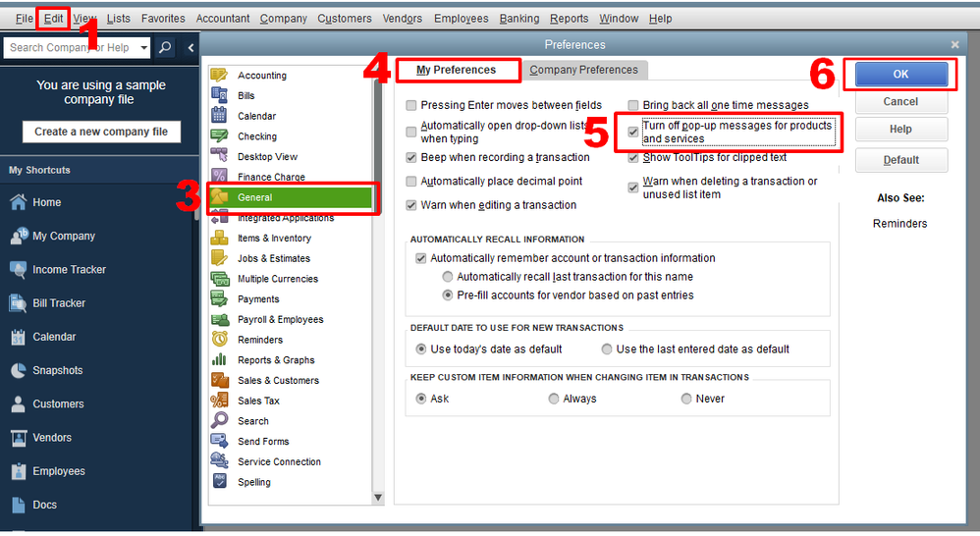Screen dimensions: 980x536
Task: Select Always for custom item information
Action: 554,399
